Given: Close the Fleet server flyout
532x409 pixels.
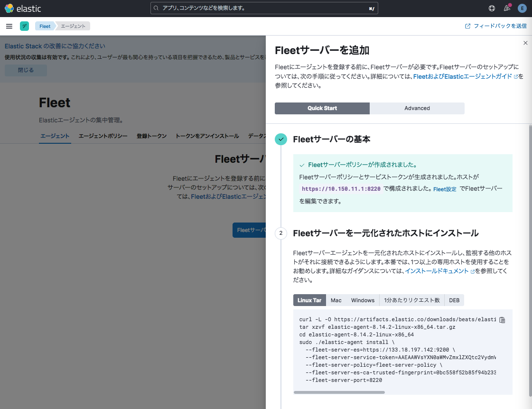Looking at the screenshot, I should click(525, 43).
